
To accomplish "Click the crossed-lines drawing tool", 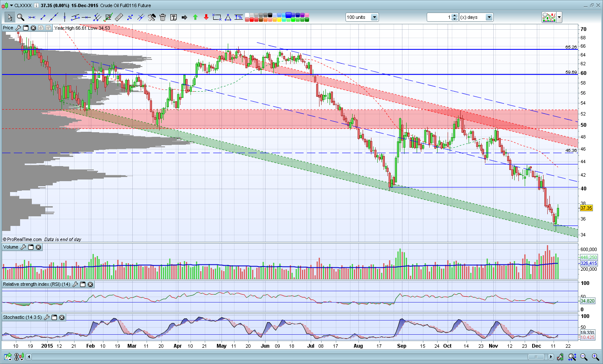I will (141, 17).
